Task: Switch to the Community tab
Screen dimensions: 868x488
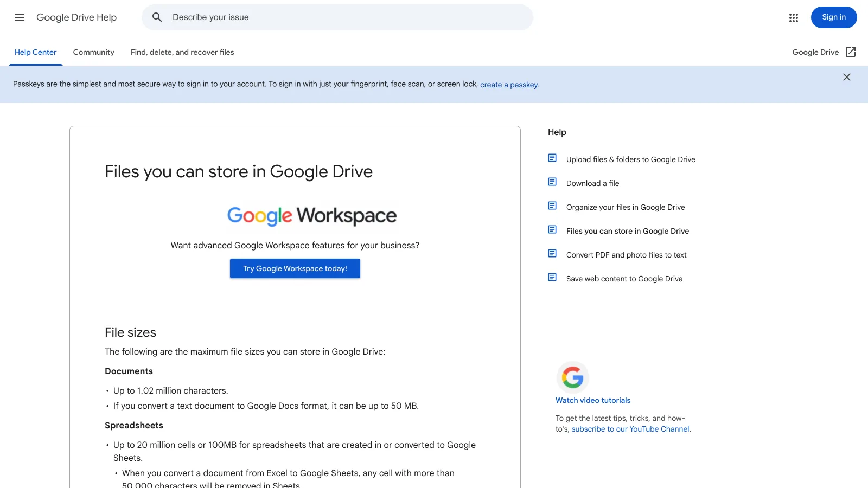Action: coord(94,52)
